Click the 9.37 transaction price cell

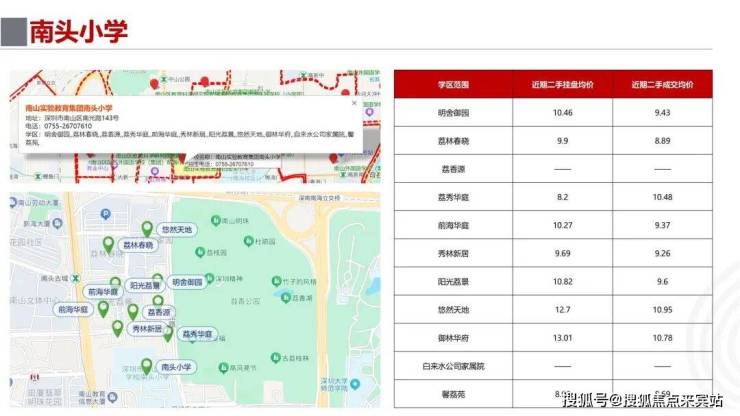pos(663,225)
